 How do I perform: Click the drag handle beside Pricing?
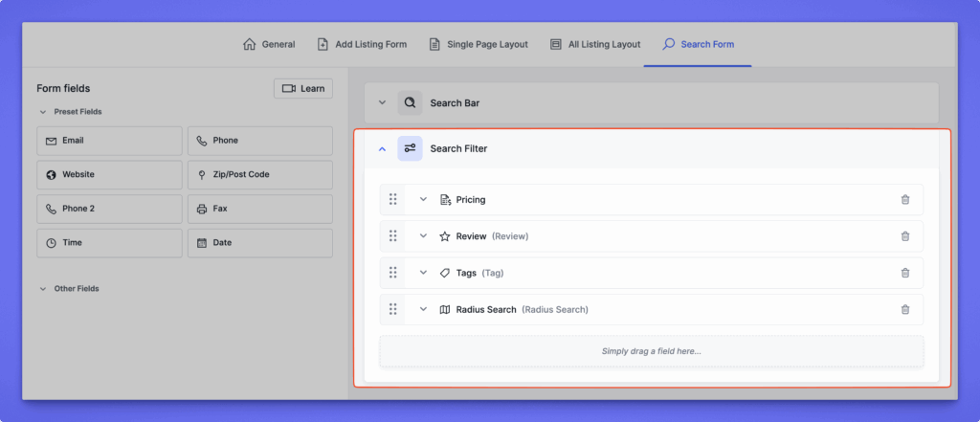(392, 200)
